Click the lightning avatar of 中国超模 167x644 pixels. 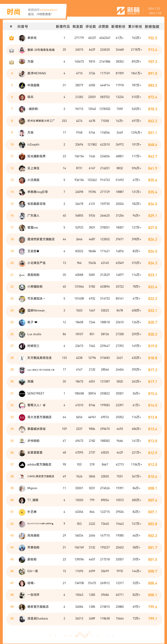click(x=22, y=86)
